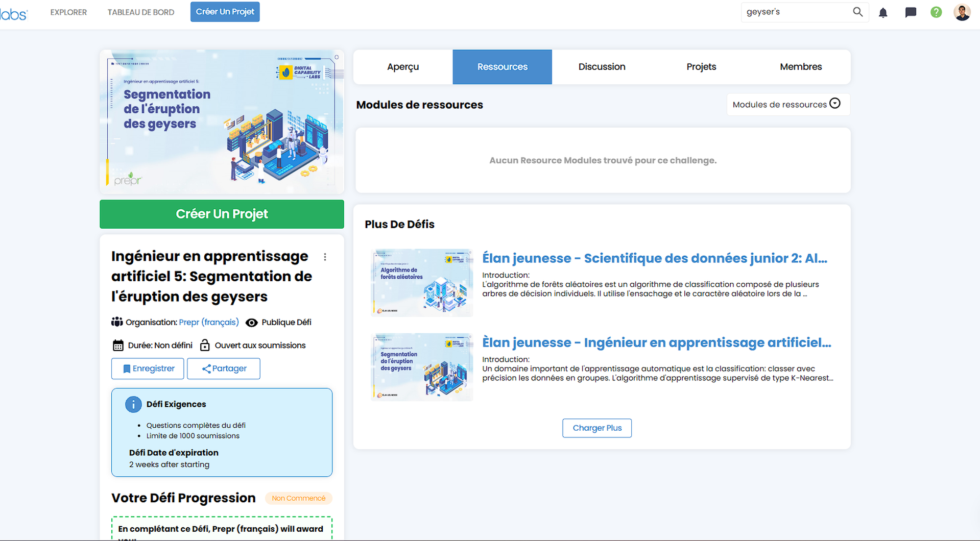Click 'Questions complètes du défi' text

coord(196,425)
